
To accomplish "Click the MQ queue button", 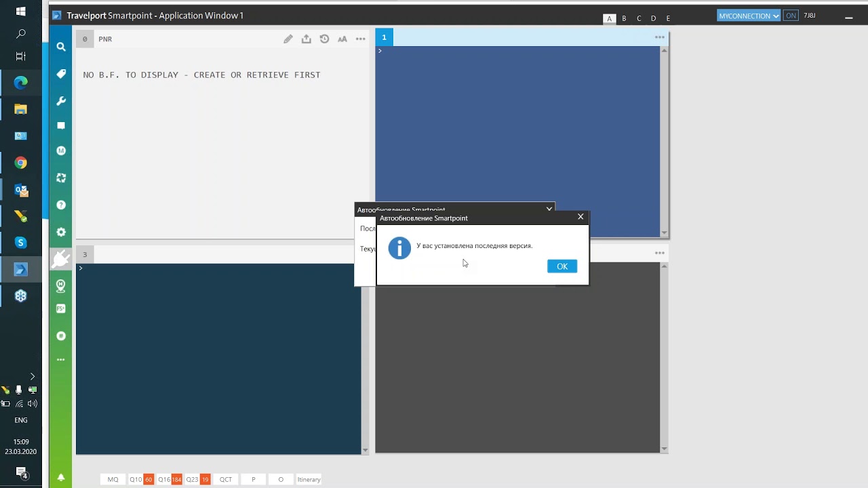I will (x=113, y=479).
